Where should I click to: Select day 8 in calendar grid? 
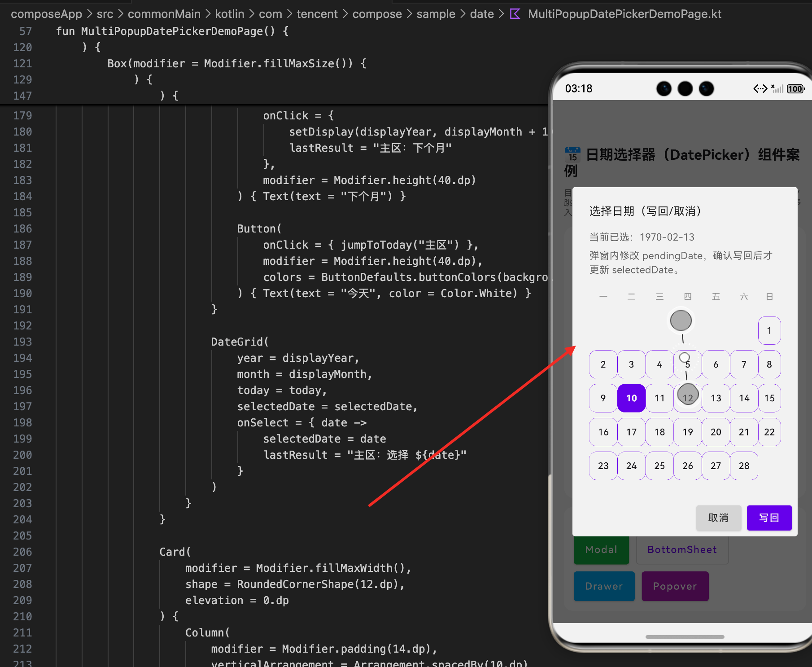769,364
